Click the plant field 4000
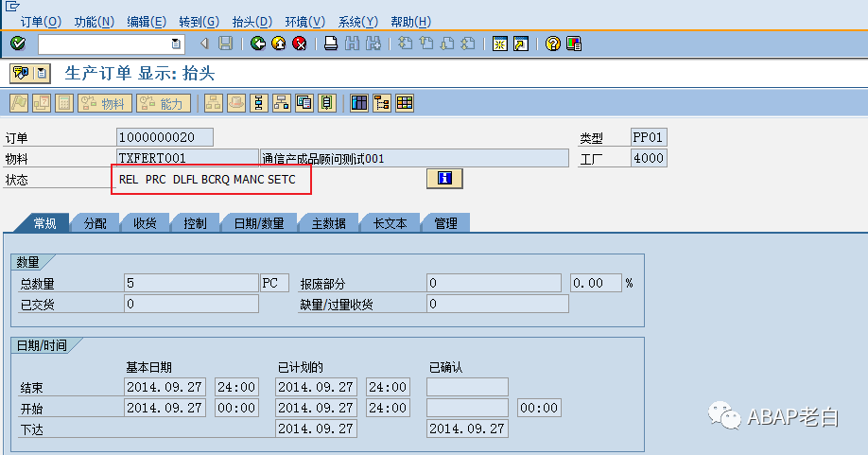868x455 pixels. (x=649, y=158)
